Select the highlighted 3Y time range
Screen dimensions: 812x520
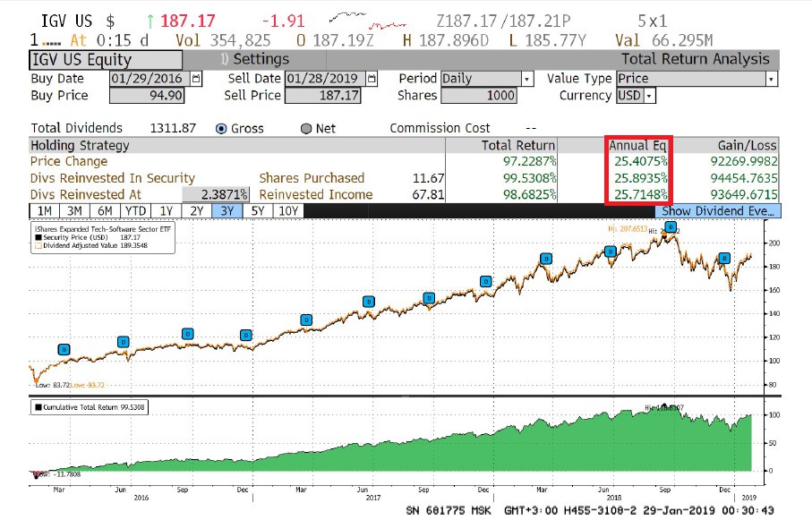227,211
